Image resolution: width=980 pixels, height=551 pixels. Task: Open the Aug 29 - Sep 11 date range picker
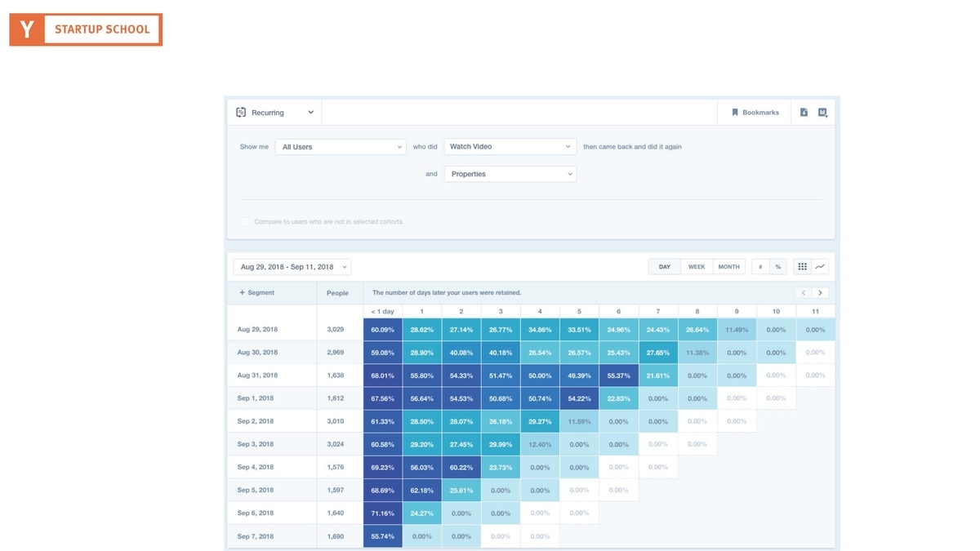pyautogui.click(x=292, y=267)
